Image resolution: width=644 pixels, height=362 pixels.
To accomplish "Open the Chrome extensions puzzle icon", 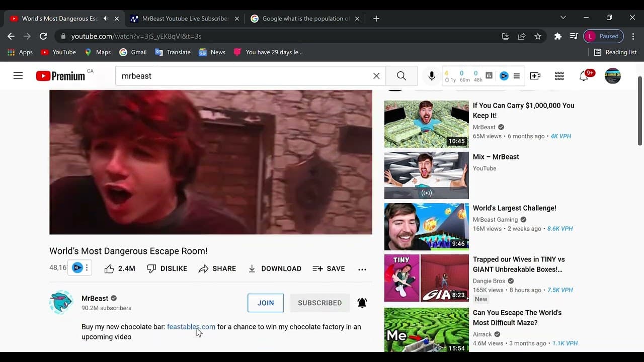I will 558,36.
